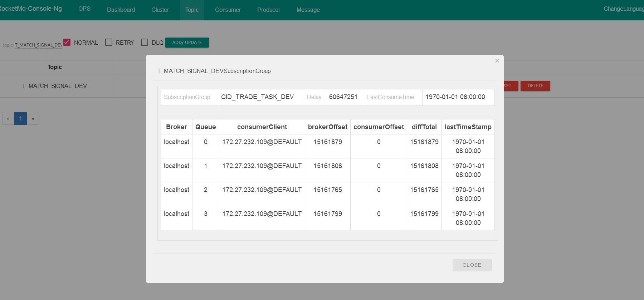The width and height of the screenshot is (644, 300).
Task: Click the CLOSE button in dialog
Action: click(x=472, y=265)
